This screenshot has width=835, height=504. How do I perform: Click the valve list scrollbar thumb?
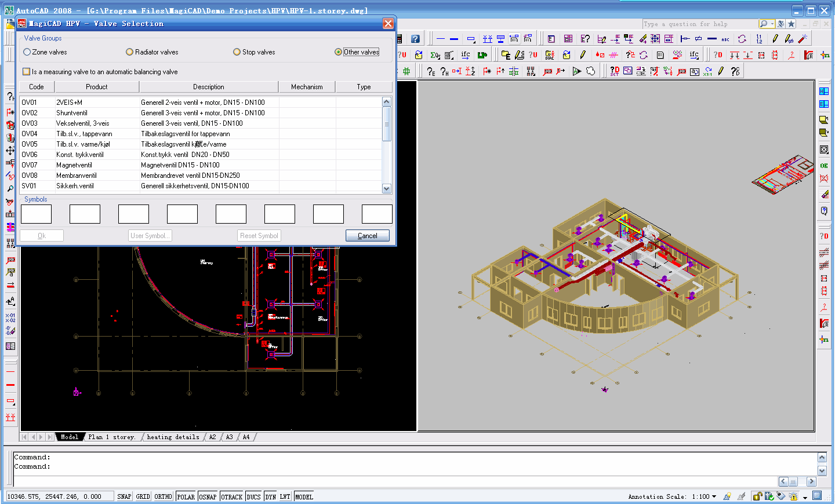coord(387,124)
